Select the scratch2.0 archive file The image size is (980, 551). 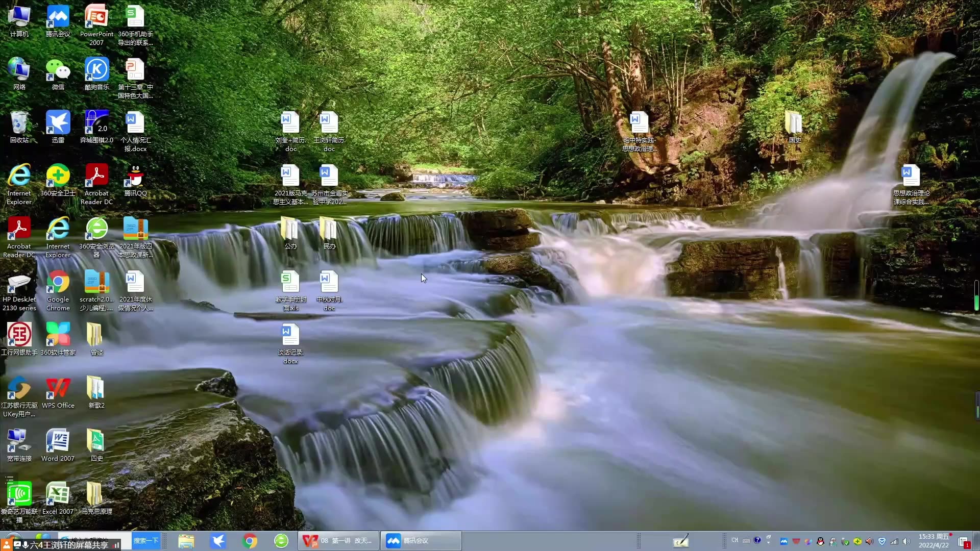coord(96,291)
